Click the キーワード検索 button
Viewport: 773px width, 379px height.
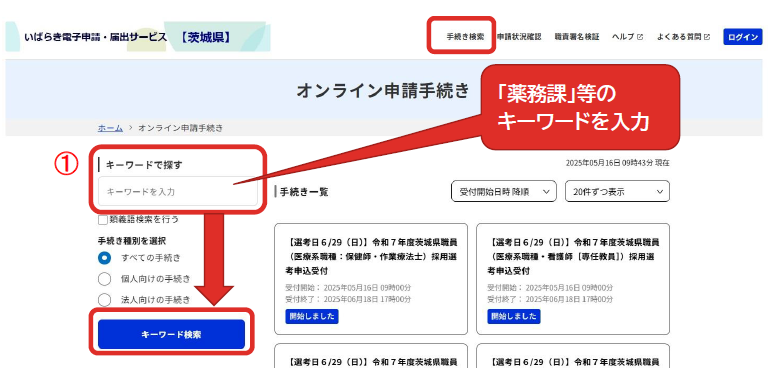click(x=171, y=334)
